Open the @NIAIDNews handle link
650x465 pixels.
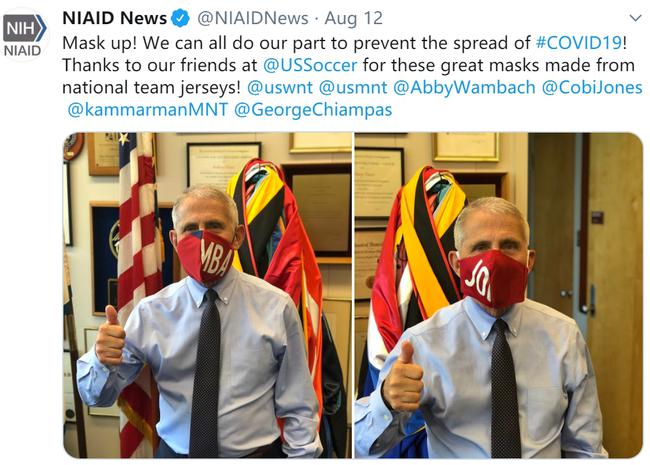(x=252, y=19)
